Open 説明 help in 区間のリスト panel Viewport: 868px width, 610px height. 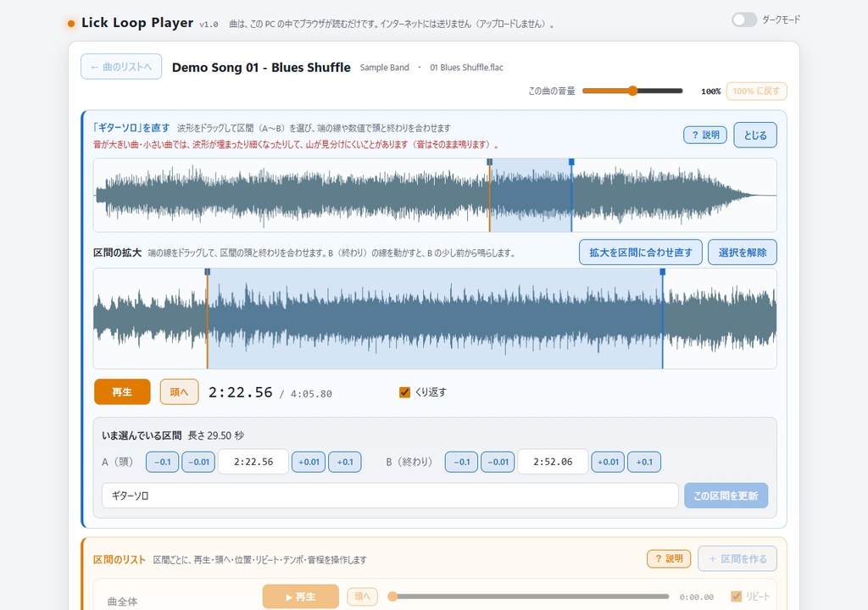coord(669,558)
